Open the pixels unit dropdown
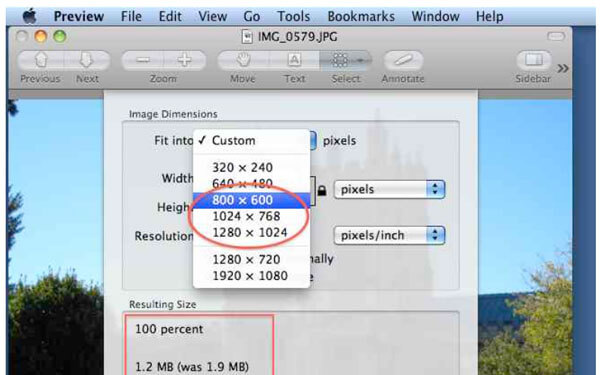Image resolution: width=600 pixels, height=375 pixels. tap(389, 189)
